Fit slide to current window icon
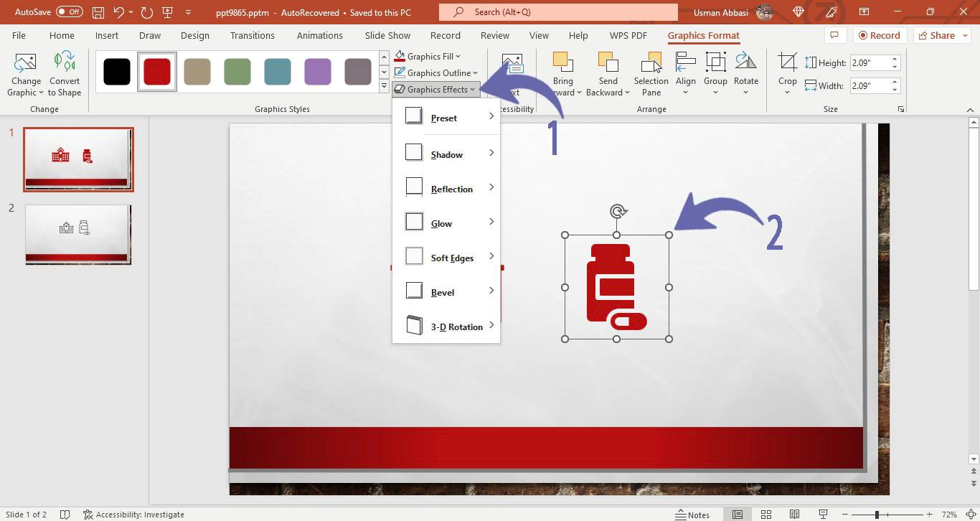 [x=969, y=515]
